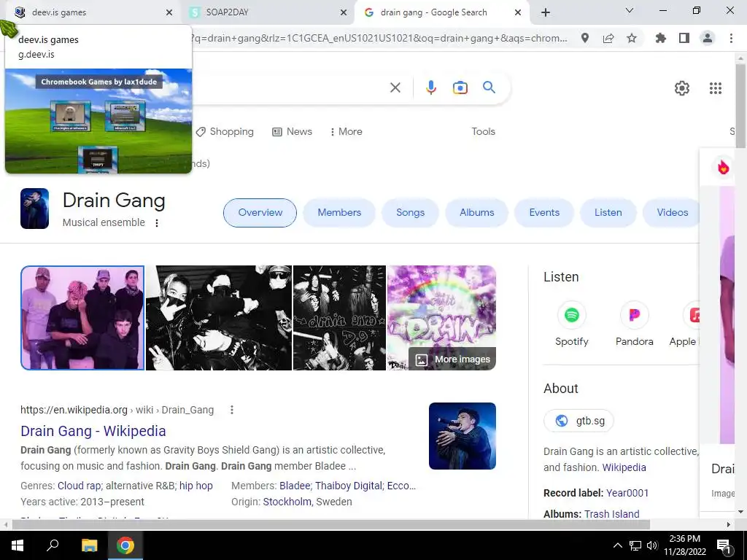
Task: Clear the search box with X icon
Action: tap(395, 87)
